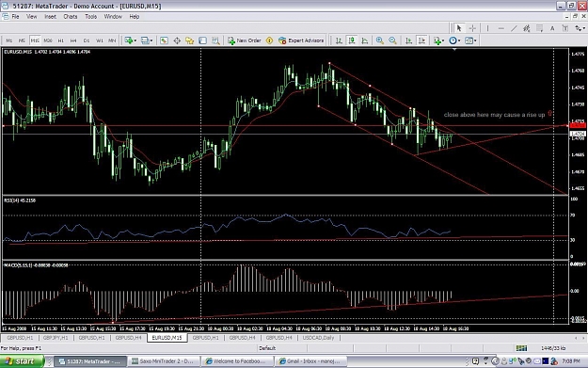The width and height of the screenshot is (588, 368).
Task: Open the View menu
Action: [31, 17]
